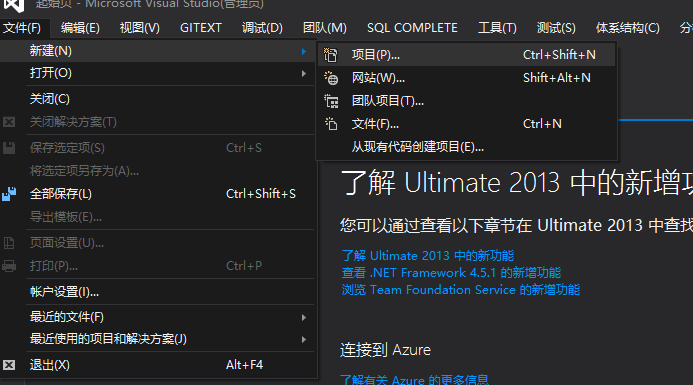Click the printer icon beside 打印(P)
The height and width of the screenshot is (385, 693).
coord(9,266)
